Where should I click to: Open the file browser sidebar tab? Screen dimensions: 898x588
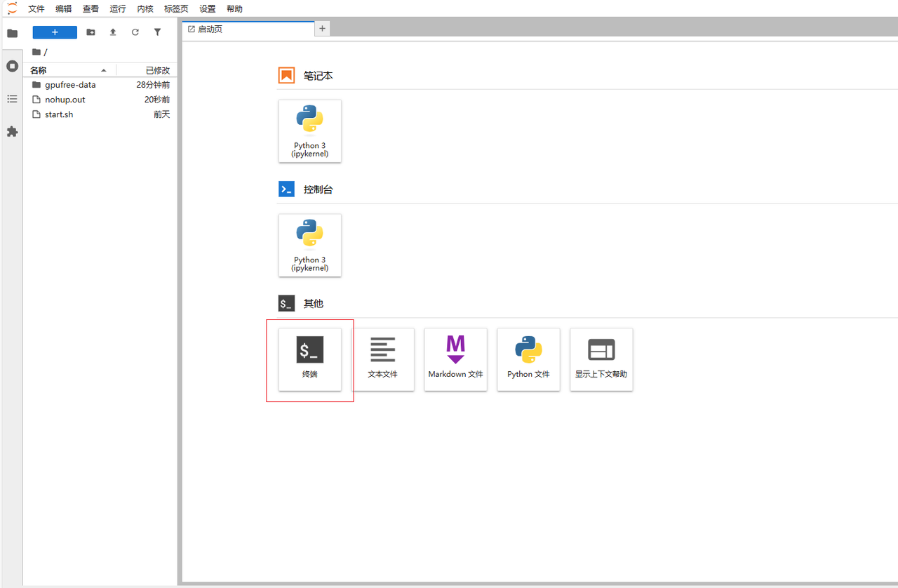12,33
